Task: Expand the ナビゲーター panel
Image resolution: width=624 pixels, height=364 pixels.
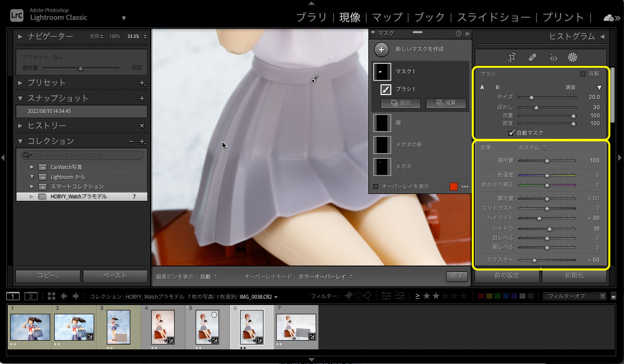Action: coord(20,37)
